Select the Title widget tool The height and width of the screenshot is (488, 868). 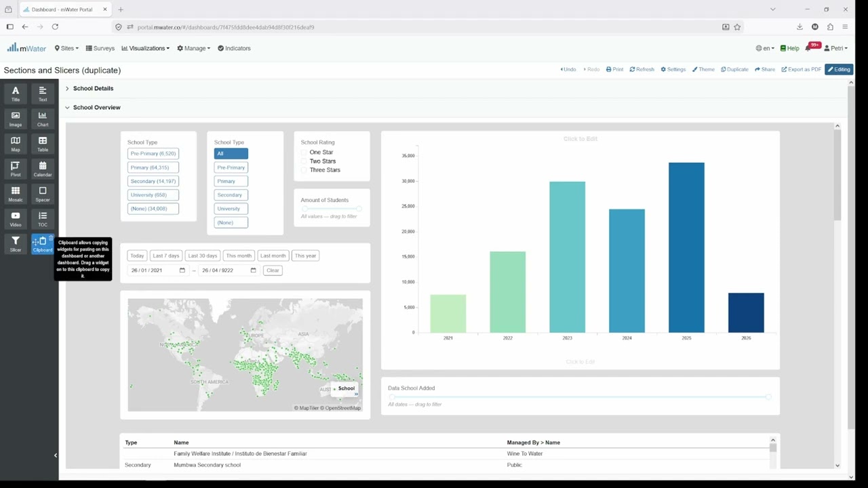[x=15, y=94]
